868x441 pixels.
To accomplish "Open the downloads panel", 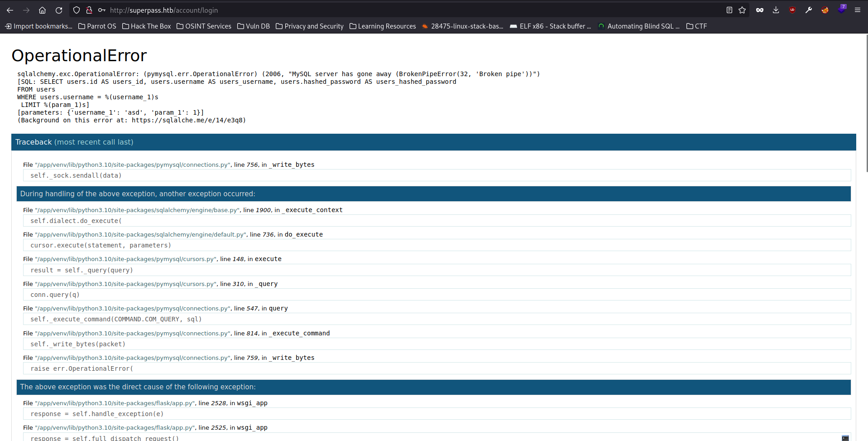I will point(776,10).
